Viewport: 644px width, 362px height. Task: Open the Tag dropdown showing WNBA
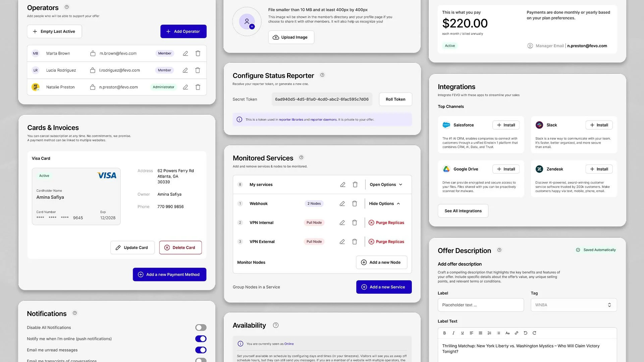(574, 305)
